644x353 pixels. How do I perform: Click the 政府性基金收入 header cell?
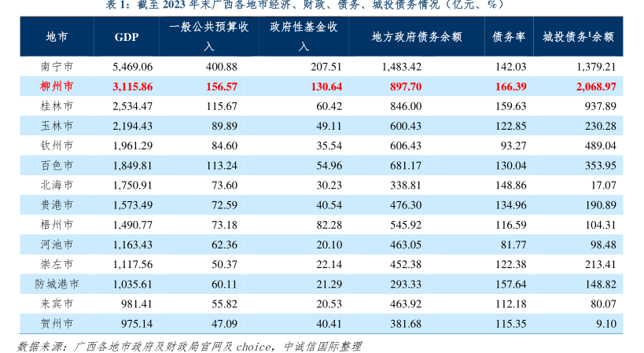(305, 37)
